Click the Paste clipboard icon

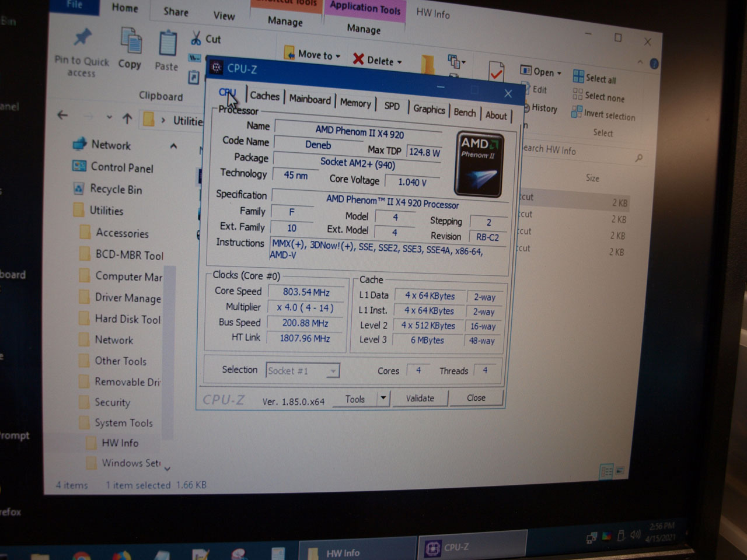pyautogui.click(x=167, y=44)
